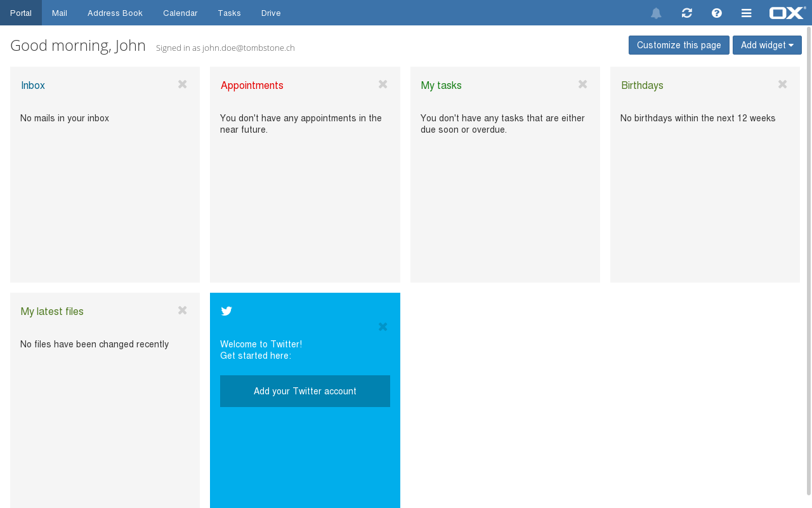Open the notifications bell icon
Viewport: 812px width, 508px height.
656,13
